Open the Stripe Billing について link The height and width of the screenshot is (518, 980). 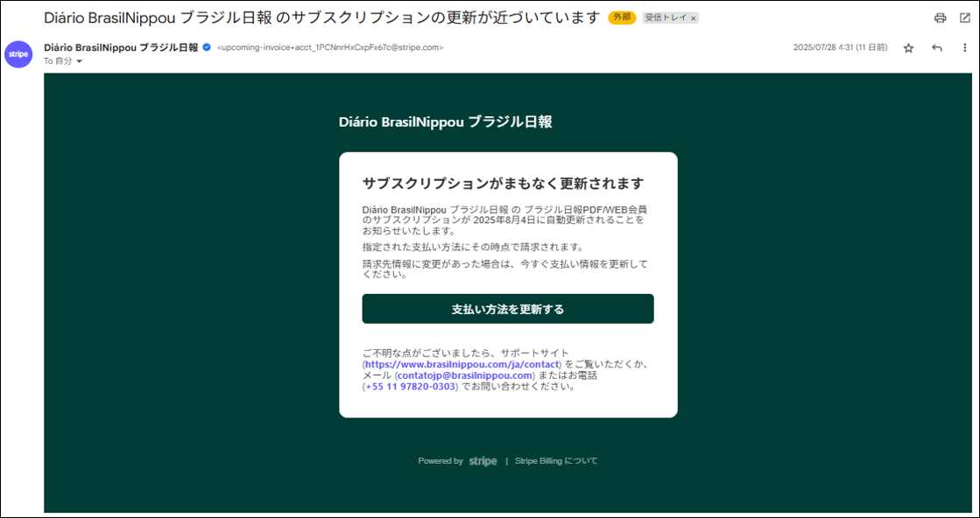click(556, 461)
